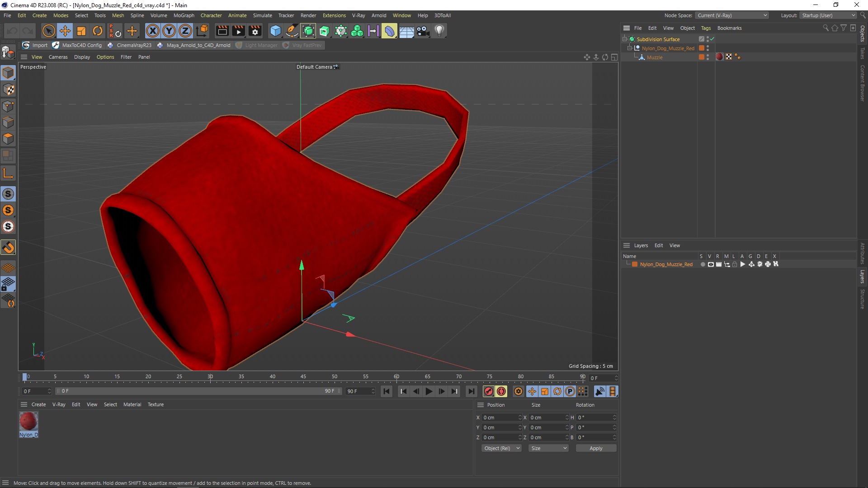This screenshot has width=868, height=488.
Task: Enable the X-axis lock icon
Action: pyautogui.click(x=153, y=31)
